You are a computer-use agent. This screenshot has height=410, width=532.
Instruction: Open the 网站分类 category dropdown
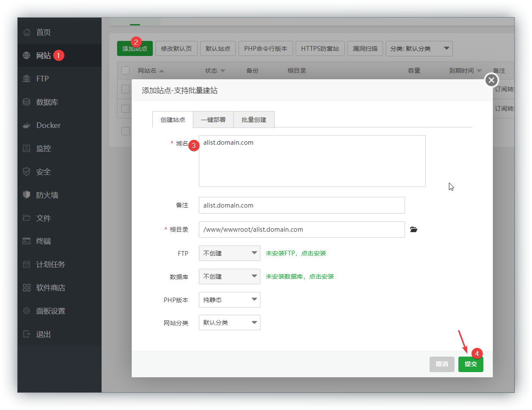[229, 323]
